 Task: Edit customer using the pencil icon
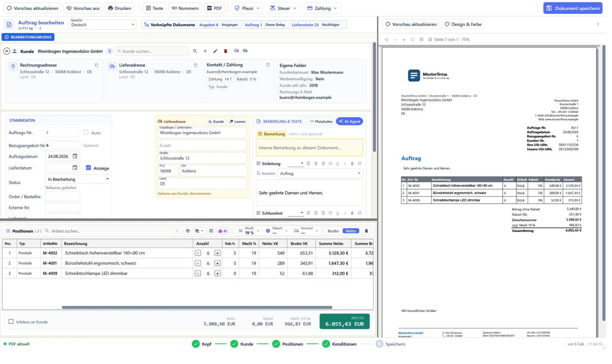coord(215,51)
